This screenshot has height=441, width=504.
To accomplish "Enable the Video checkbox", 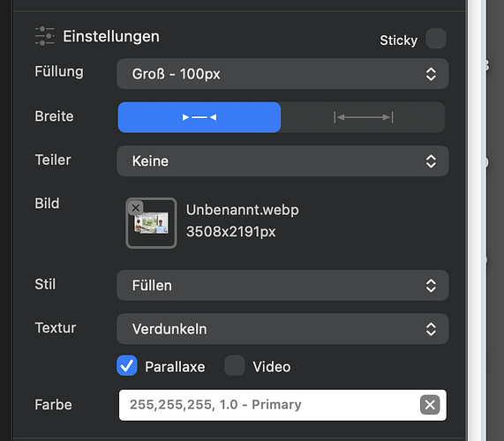I will 235,365.
